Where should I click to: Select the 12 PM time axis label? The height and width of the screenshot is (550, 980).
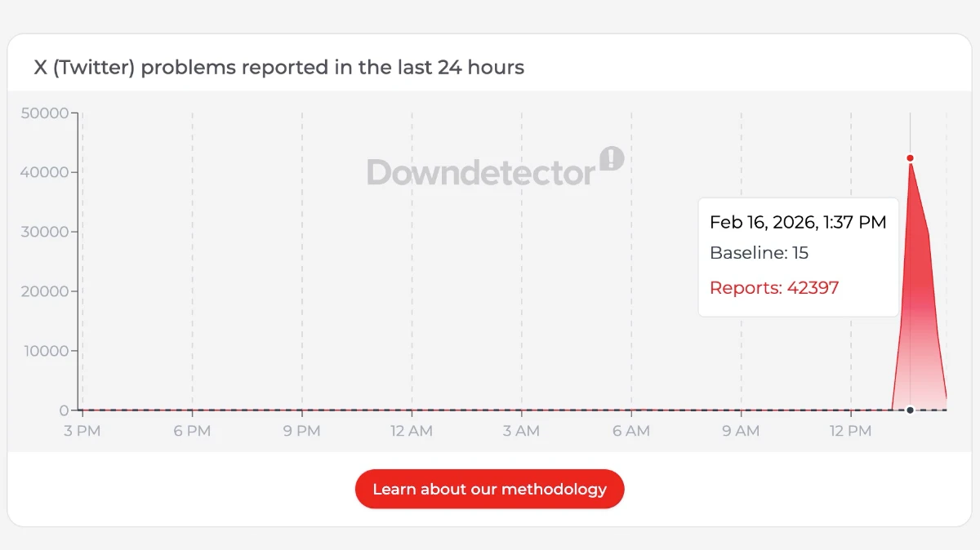(x=850, y=431)
